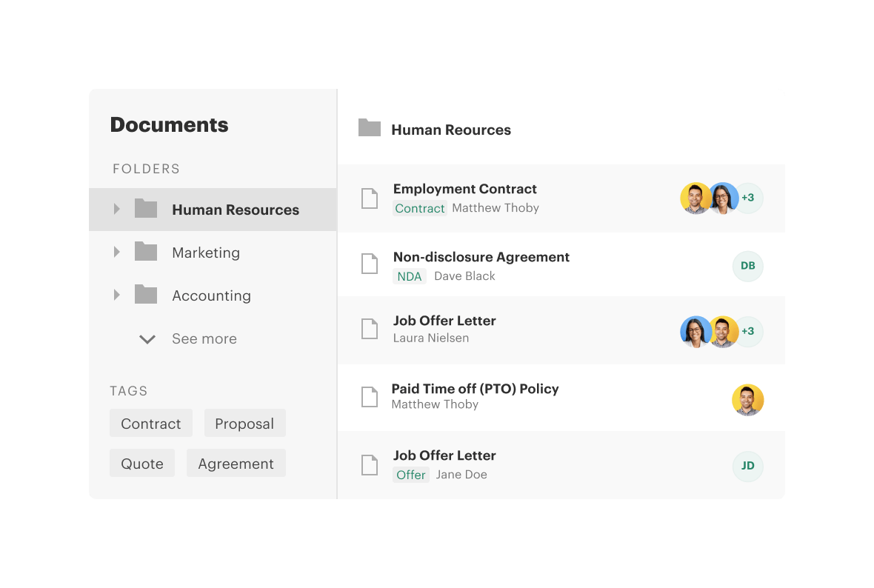The width and height of the screenshot is (874, 588).
Task: Open the Accounting folder entry
Action: coord(211,295)
